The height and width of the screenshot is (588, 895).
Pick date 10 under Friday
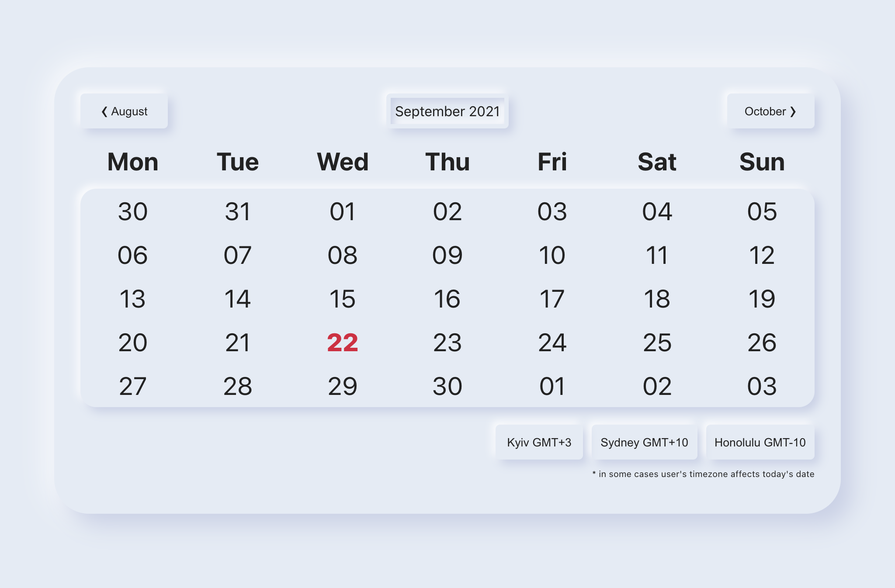[x=552, y=255]
